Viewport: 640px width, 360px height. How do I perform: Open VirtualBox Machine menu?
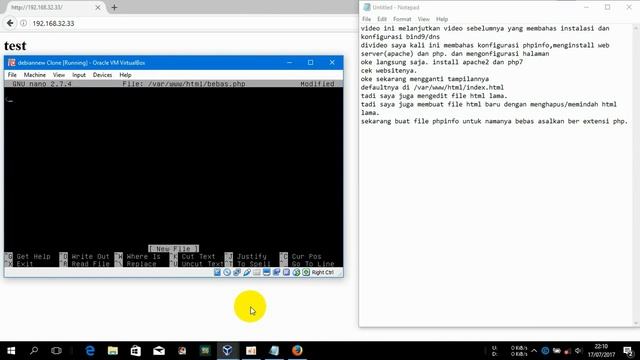click(x=35, y=75)
